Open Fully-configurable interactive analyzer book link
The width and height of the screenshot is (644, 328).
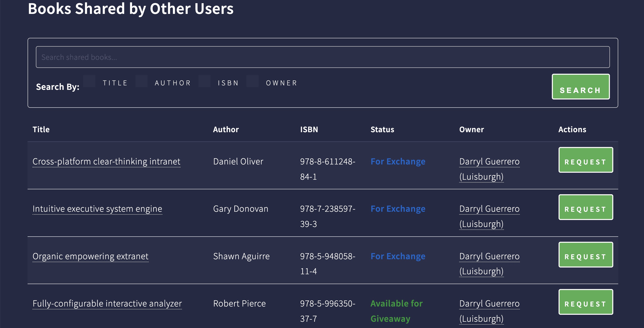click(x=107, y=303)
